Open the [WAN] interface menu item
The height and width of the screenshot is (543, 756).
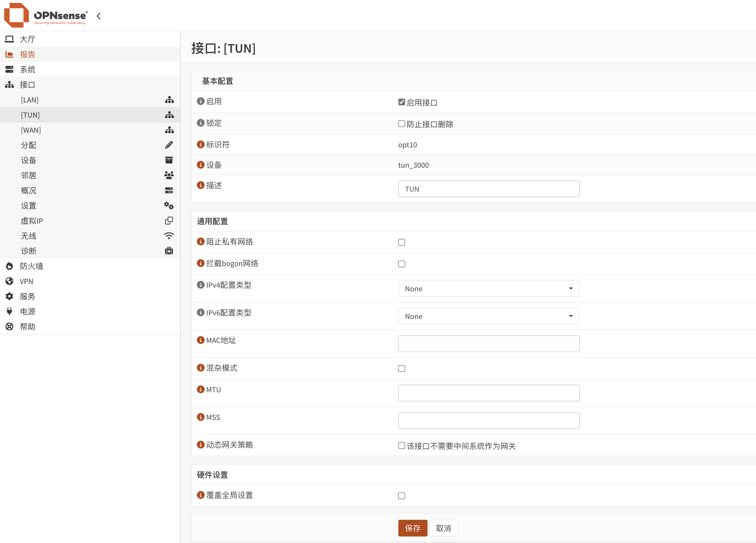click(x=31, y=130)
